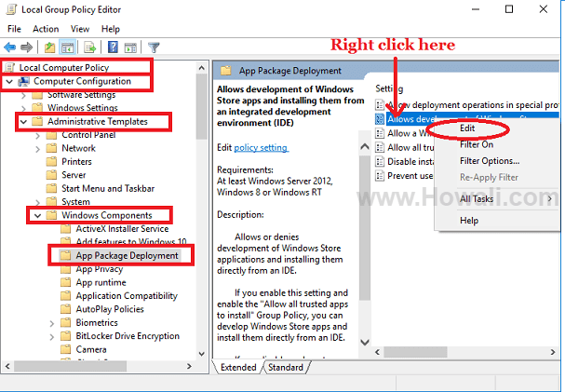Click the description pane scroll-down arrow
This screenshot has height=392, width=565.
click(365, 342)
